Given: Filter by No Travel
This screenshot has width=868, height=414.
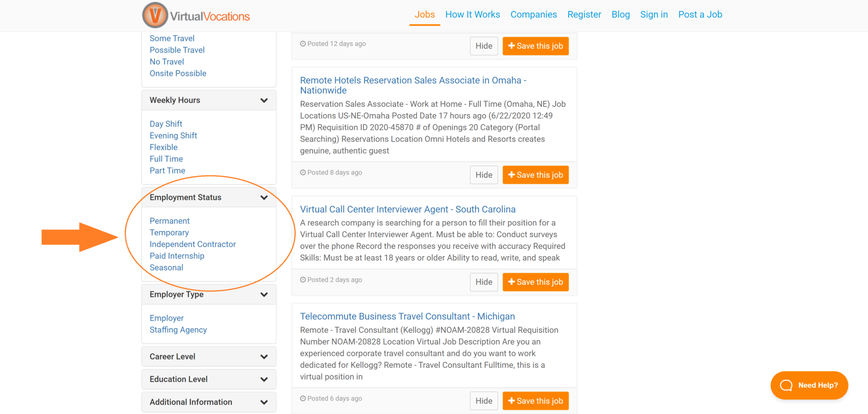Looking at the screenshot, I should (x=167, y=62).
